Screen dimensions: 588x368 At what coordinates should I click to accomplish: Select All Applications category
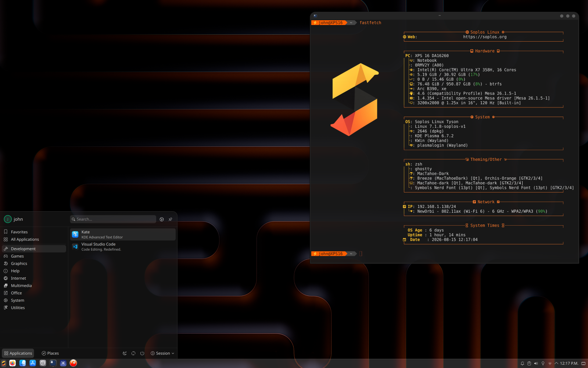coord(34,240)
